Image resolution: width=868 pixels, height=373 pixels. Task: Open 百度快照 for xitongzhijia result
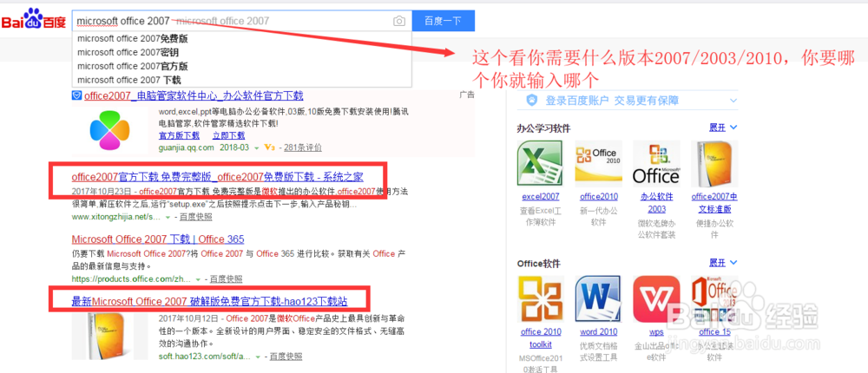(x=195, y=217)
